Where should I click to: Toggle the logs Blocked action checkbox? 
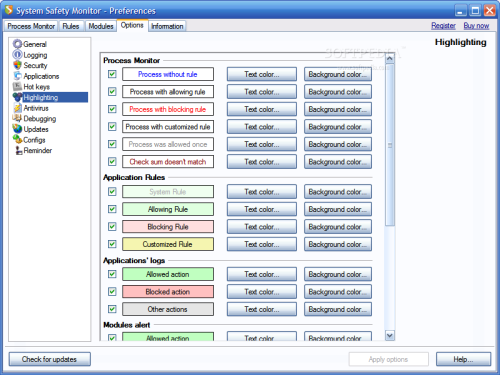[112, 292]
